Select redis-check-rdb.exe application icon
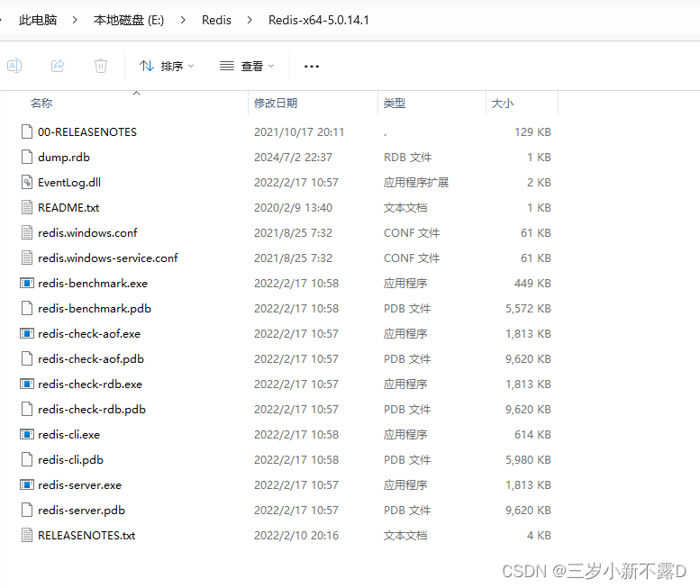 [x=27, y=384]
